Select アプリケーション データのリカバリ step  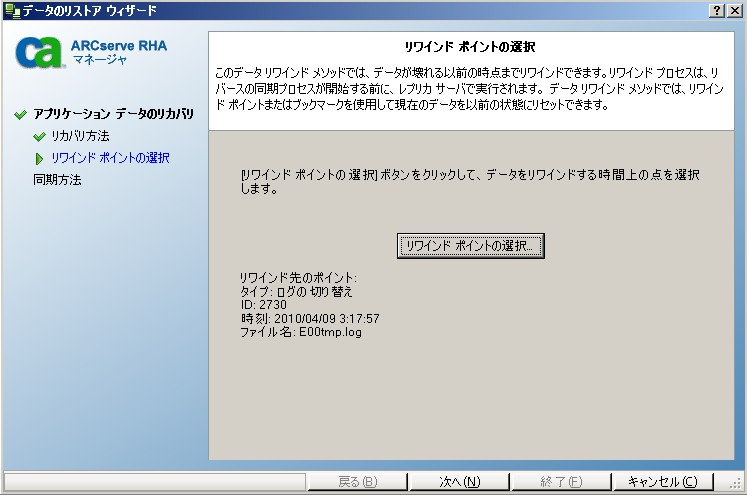point(113,114)
